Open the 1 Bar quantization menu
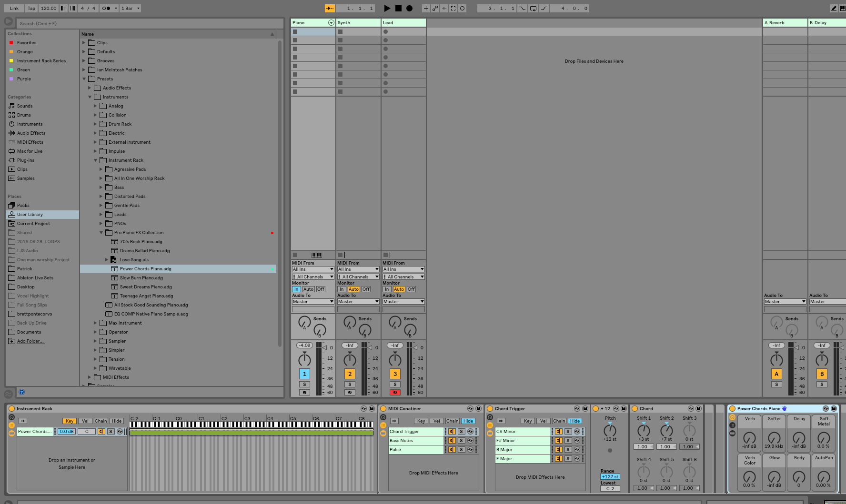Screen dimensions: 846x504 tap(131, 8)
